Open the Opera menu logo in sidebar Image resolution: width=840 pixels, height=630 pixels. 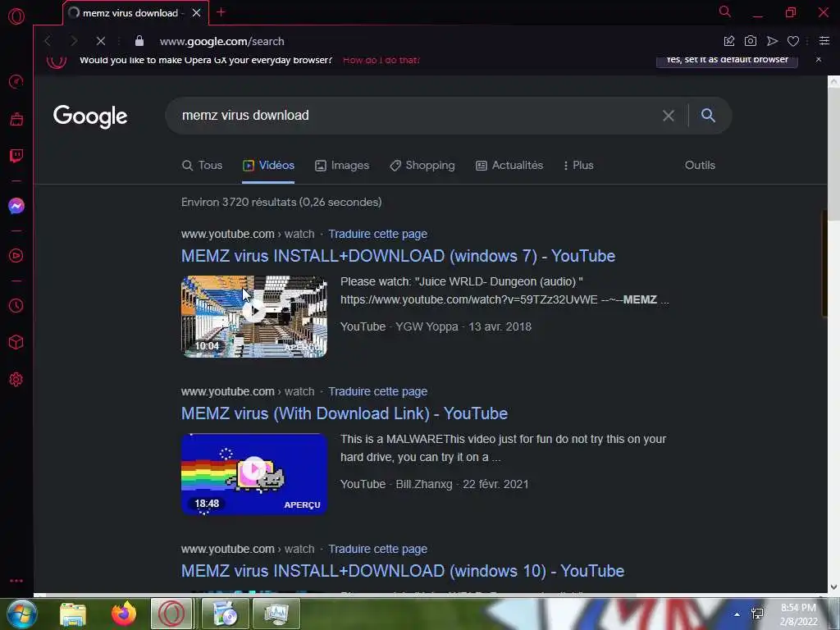tap(16, 16)
